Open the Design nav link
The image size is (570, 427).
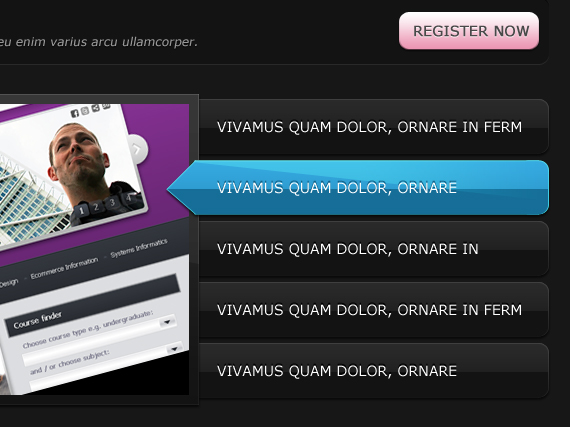pyautogui.click(x=9, y=283)
